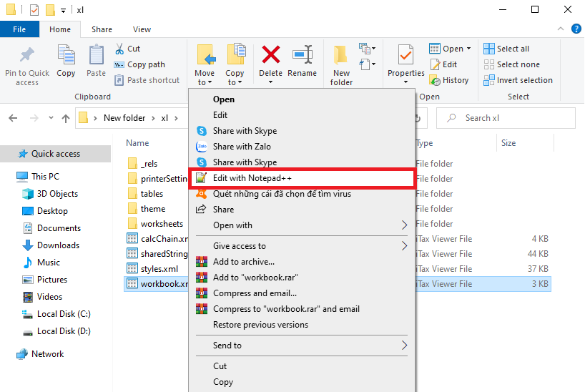This screenshot has width=585, height=392.
Task: Click Open in the context menu
Action: 224,99
